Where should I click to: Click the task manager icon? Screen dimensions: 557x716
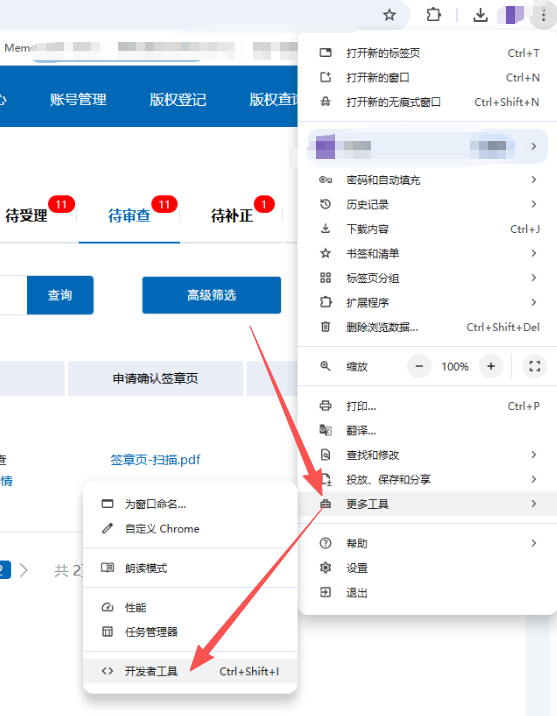[107, 632]
